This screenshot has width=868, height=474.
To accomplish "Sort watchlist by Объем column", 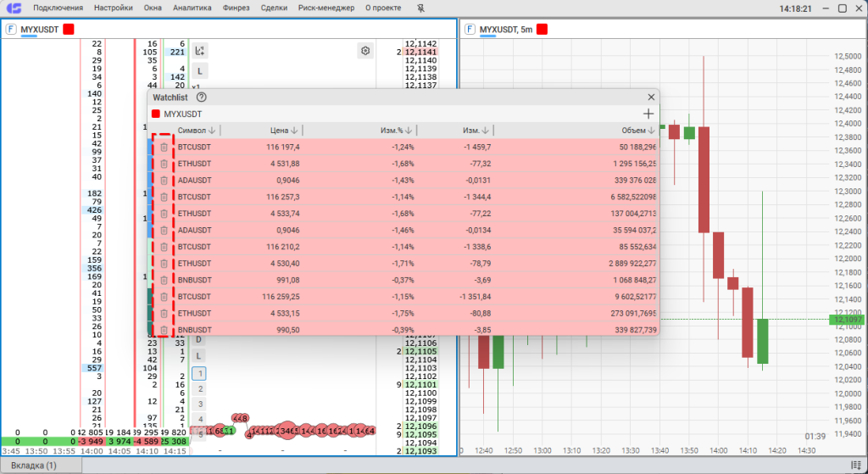I will point(652,131).
